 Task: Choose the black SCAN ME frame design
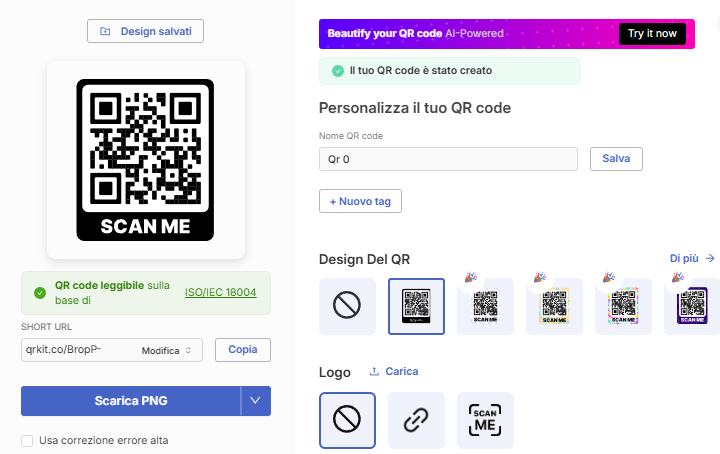click(x=416, y=306)
